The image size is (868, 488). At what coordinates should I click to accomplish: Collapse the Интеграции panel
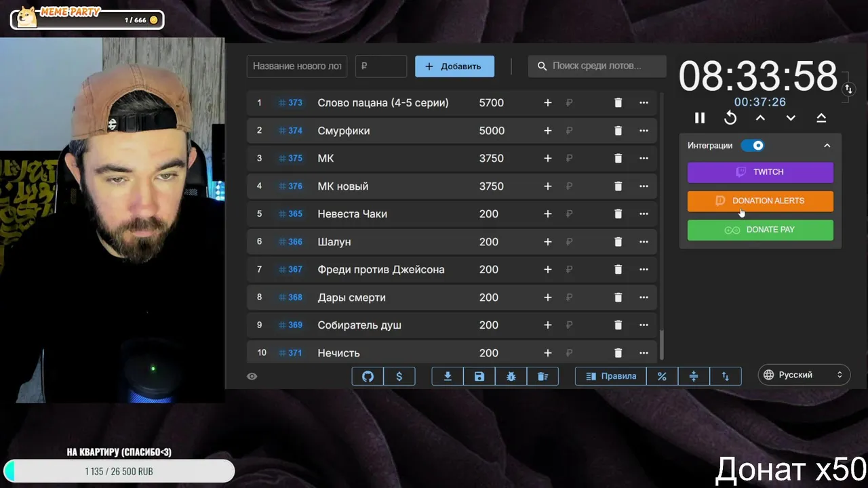pyautogui.click(x=827, y=146)
